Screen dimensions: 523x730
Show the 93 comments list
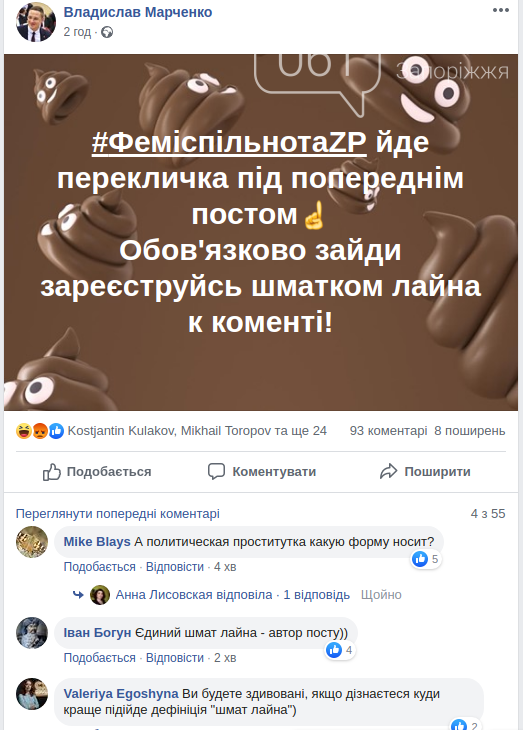[x=388, y=431]
